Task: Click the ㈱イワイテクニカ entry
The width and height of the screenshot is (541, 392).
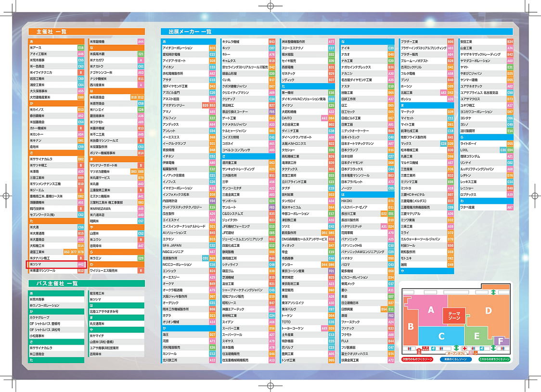Action: click(57, 73)
